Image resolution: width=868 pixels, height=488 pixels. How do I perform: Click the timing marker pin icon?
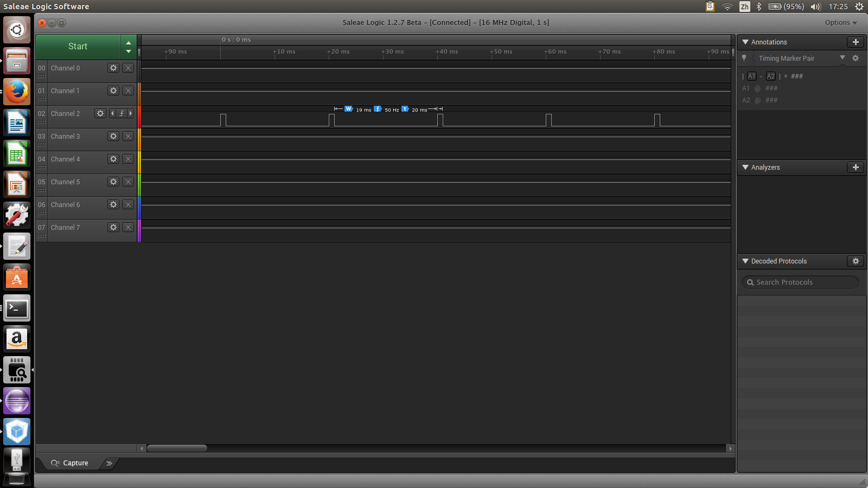[744, 58]
